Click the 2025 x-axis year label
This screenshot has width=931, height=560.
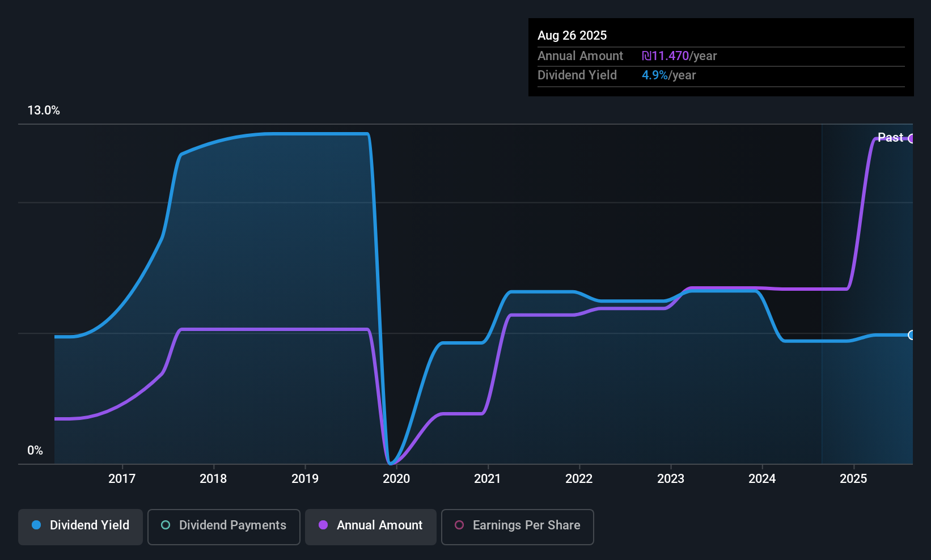point(853,479)
